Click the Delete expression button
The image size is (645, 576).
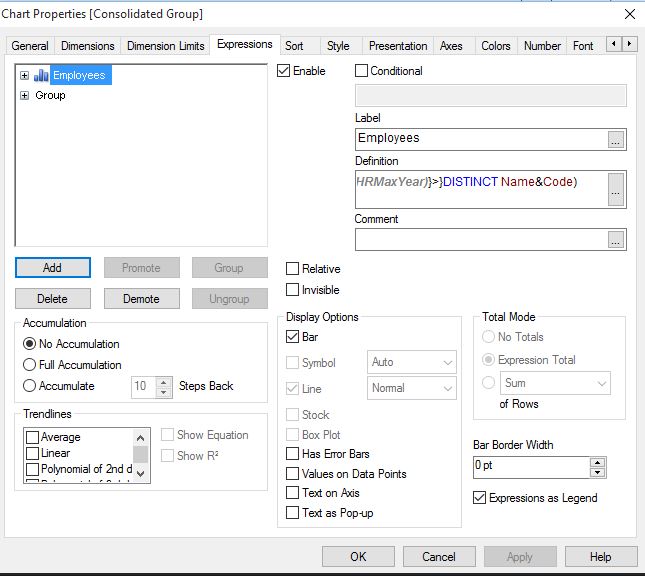tap(53, 298)
